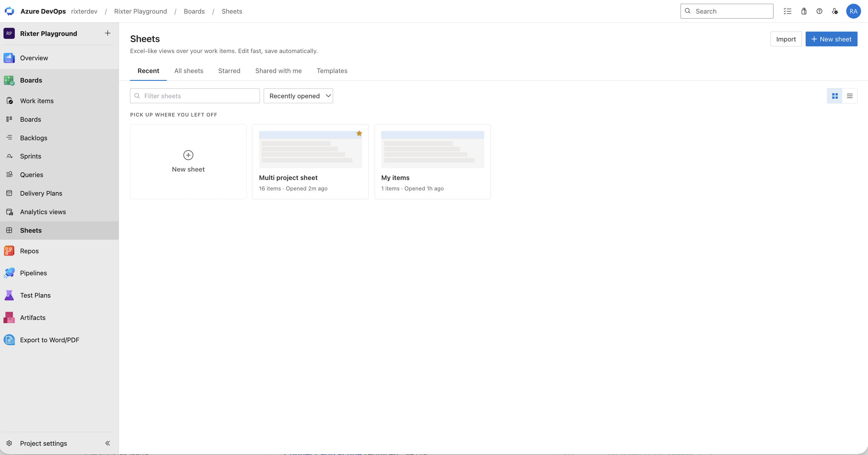
Task: Unstar the Multi project sheet
Action: tap(359, 133)
